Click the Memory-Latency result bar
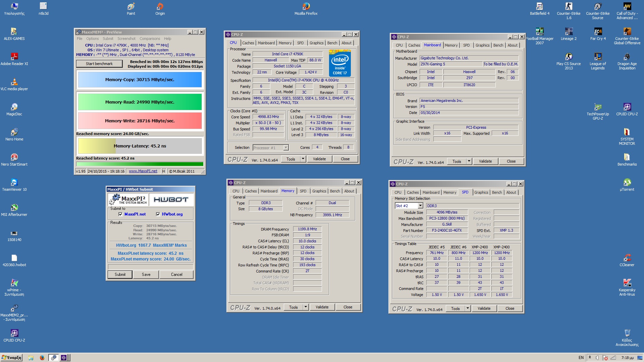 [140, 146]
